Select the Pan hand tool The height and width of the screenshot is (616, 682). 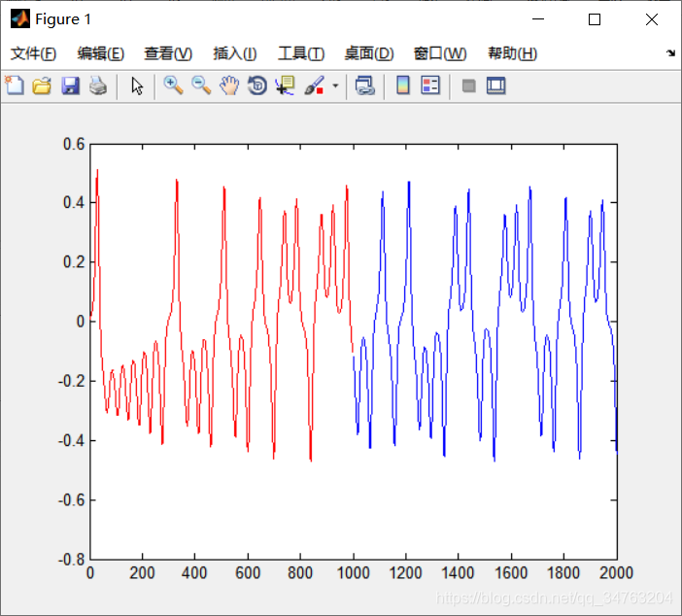(x=229, y=86)
